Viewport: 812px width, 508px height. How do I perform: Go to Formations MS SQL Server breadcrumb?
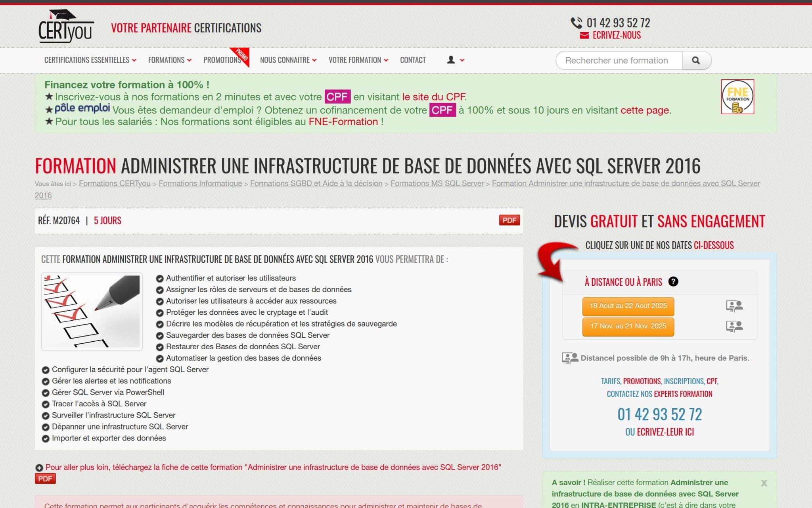(x=437, y=183)
